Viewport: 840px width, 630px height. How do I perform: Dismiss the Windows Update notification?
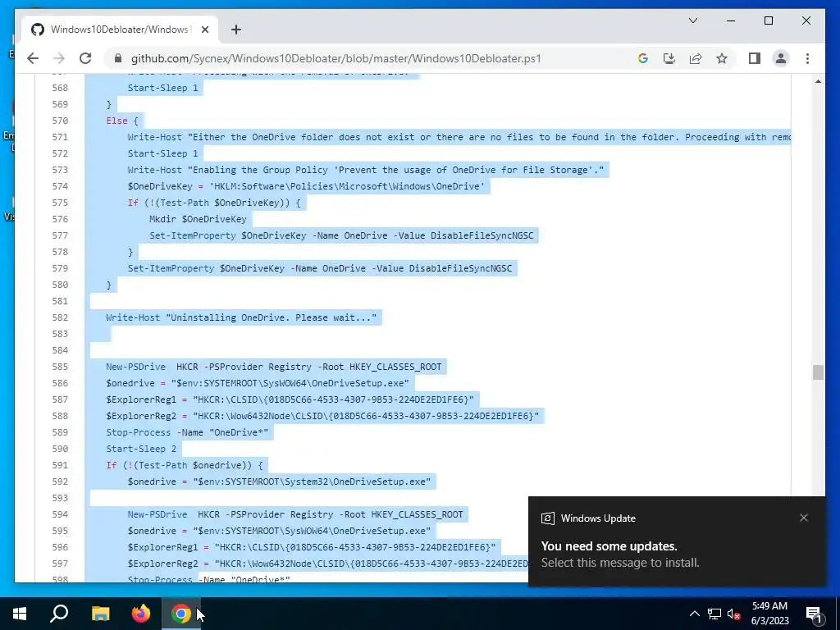pyautogui.click(x=804, y=518)
